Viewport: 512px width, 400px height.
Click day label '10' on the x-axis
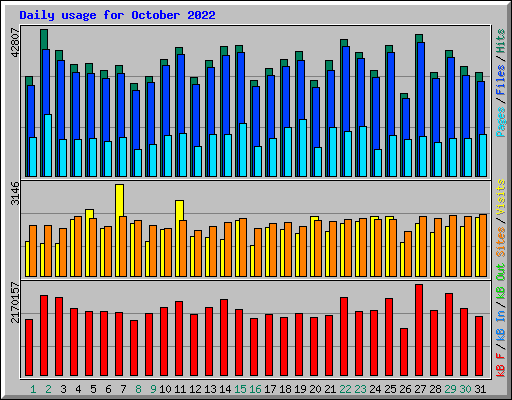[x=165, y=389]
